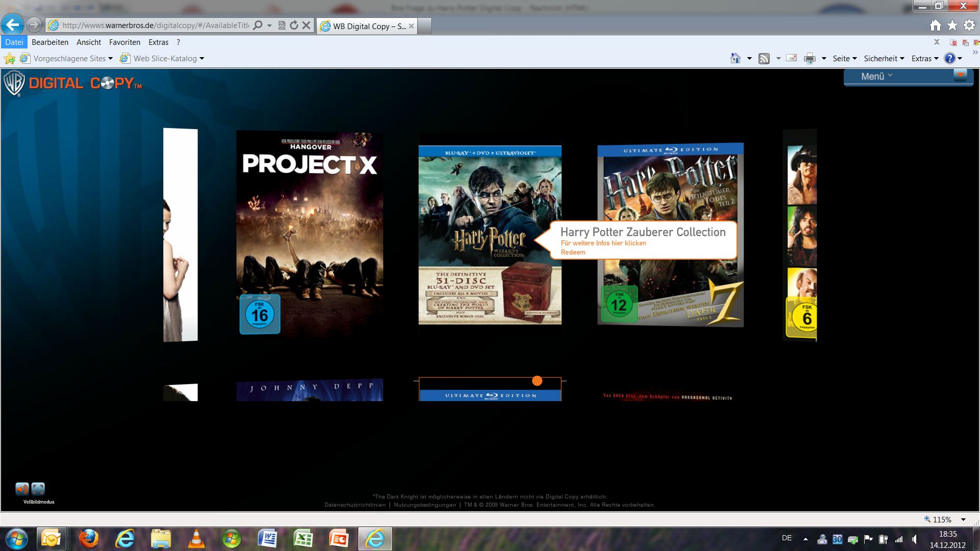Open the Seite dropdown in command bar
980x551 pixels.
pos(844,59)
